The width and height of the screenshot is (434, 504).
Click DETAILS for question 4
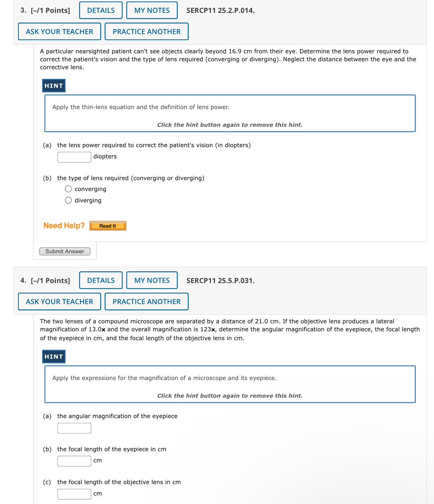tap(100, 280)
